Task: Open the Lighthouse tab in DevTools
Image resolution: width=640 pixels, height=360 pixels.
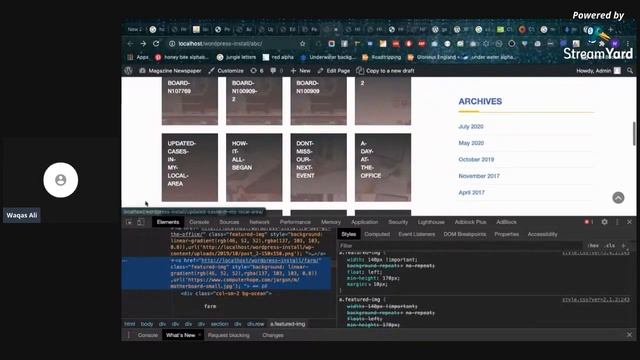Action: tap(431, 222)
